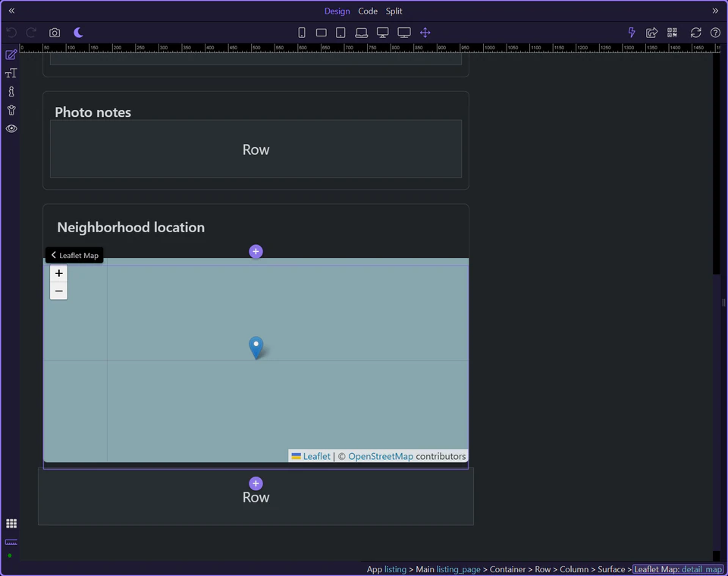The width and height of the screenshot is (728, 576).
Task: Switch to the Code tab
Action: point(368,11)
